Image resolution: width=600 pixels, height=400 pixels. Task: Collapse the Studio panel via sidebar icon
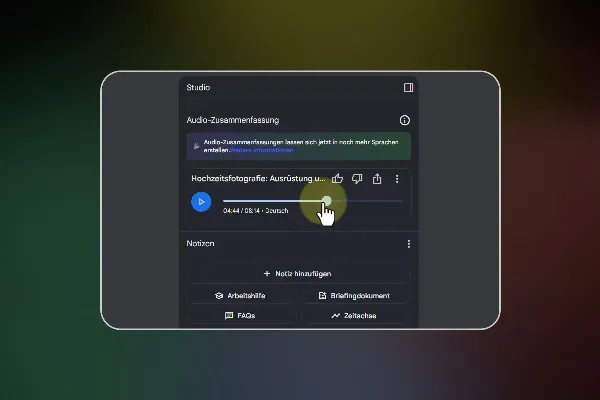[408, 88]
